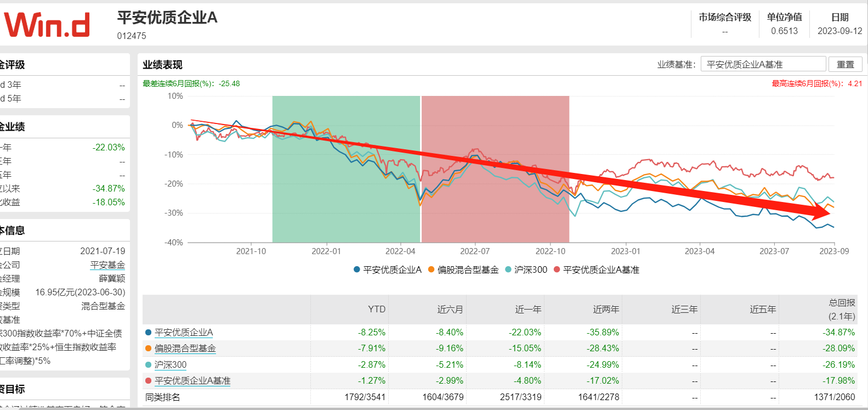Open 偏股混合型基金 link in table
The height and width of the screenshot is (410, 868).
[x=185, y=349]
